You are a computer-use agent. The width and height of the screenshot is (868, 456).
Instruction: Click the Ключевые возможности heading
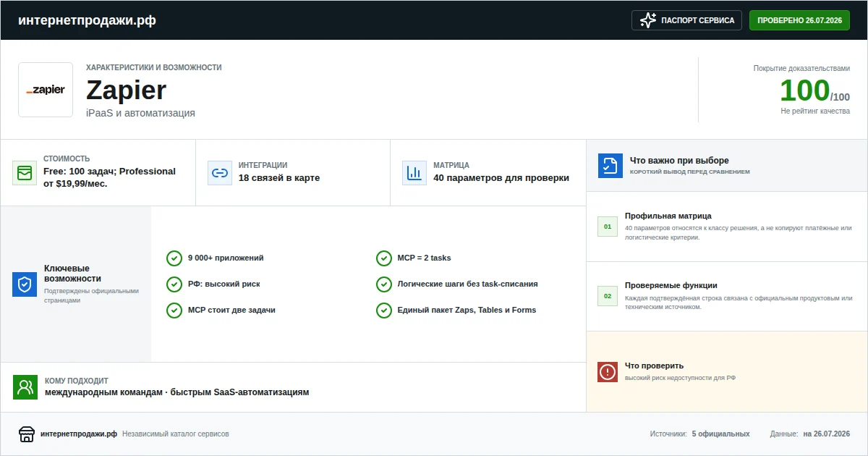point(72,273)
